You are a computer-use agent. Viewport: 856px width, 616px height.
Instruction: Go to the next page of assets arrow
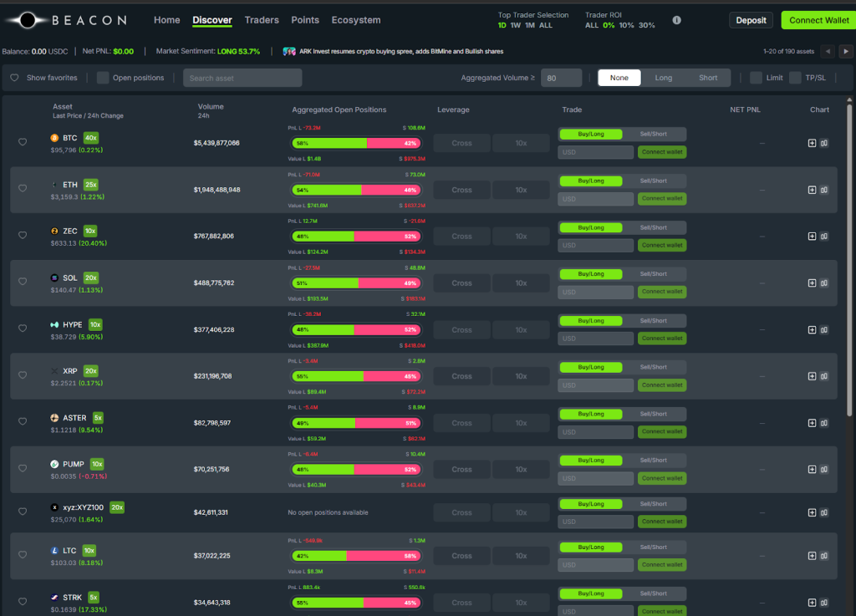(846, 52)
